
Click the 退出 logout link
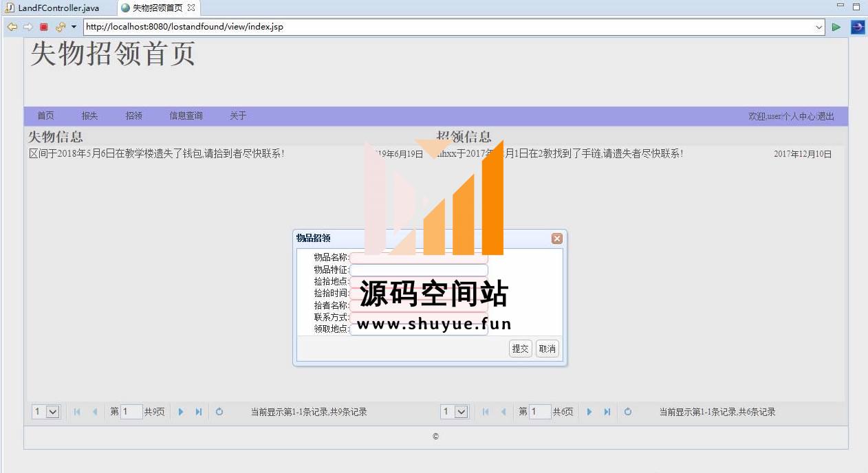coord(825,117)
